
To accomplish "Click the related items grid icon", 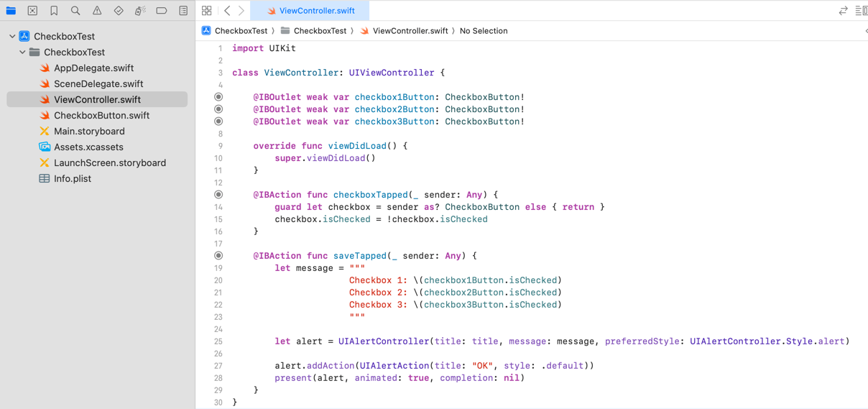I will [x=207, y=11].
